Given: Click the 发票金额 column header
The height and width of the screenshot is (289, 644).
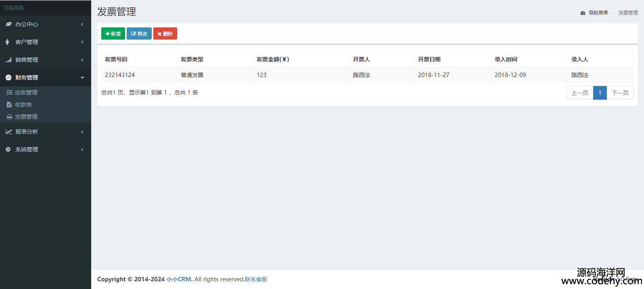Looking at the screenshot, I should [x=273, y=59].
